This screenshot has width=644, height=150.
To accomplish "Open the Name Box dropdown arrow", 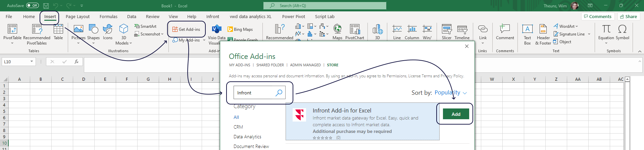I will point(32,62).
